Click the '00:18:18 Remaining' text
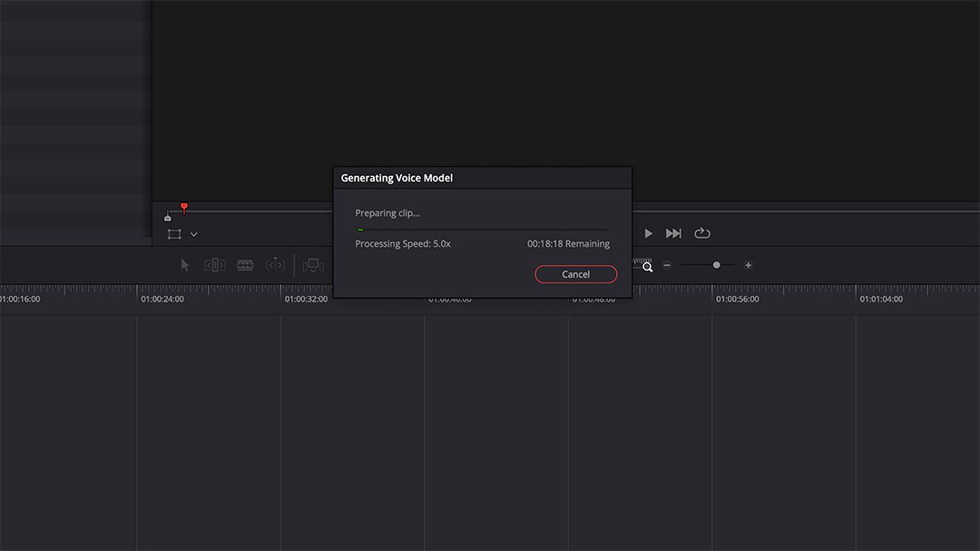Screen dimensions: 980x551 click(568, 244)
